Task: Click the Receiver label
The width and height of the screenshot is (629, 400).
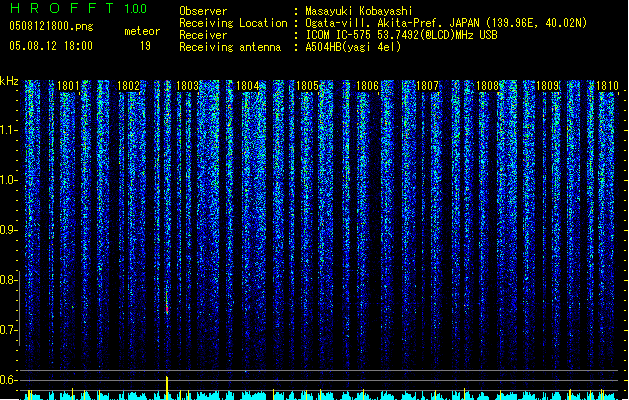Action: (x=203, y=35)
